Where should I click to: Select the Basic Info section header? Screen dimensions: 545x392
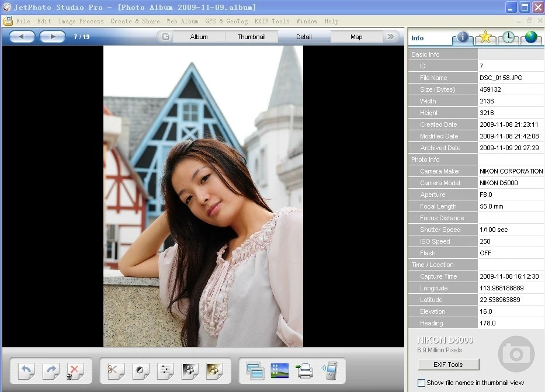click(x=443, y=54)
